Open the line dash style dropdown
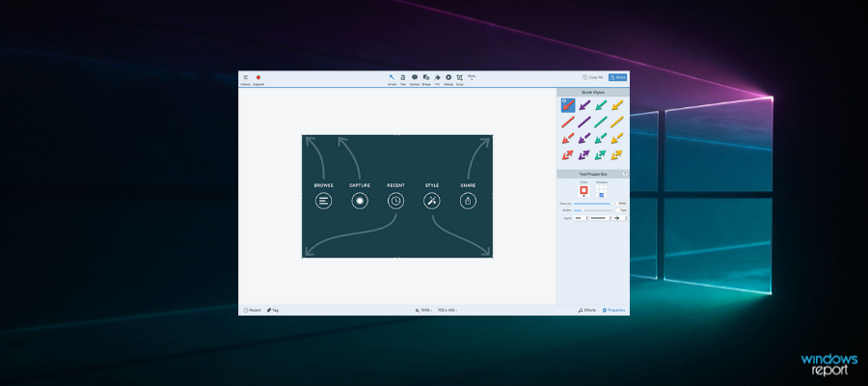The image size is (868, 386). 600,218
